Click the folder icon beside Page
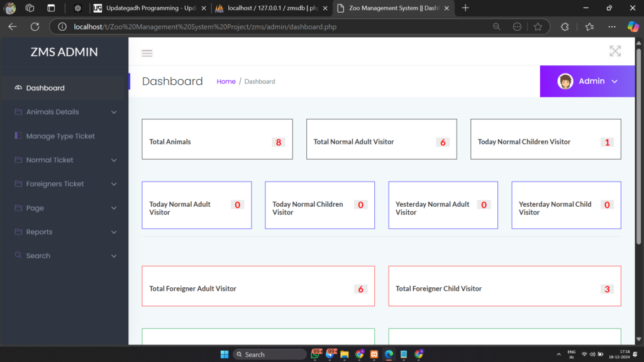Screen dimensions: 644x362 [18, 207]
